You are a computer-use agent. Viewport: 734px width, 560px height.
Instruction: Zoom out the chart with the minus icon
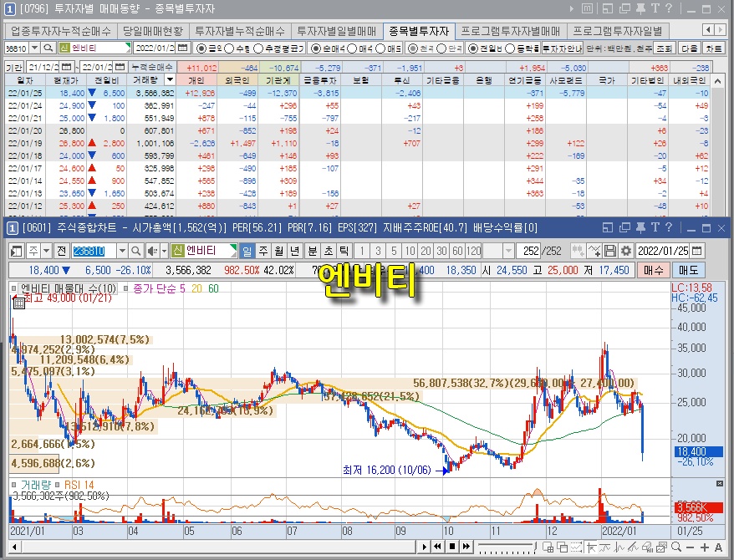click(691, 547)
